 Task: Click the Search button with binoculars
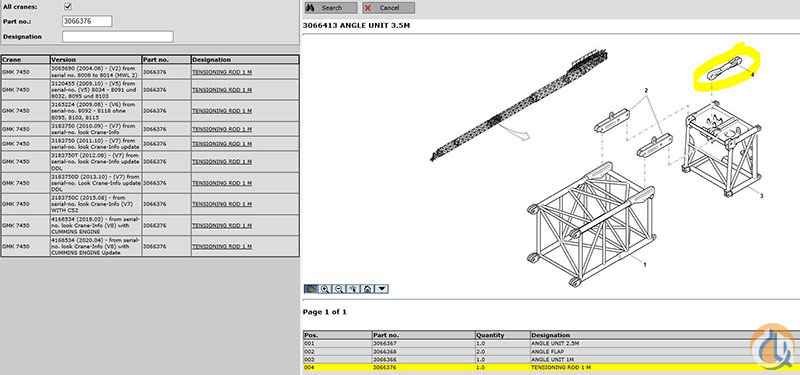331,8
